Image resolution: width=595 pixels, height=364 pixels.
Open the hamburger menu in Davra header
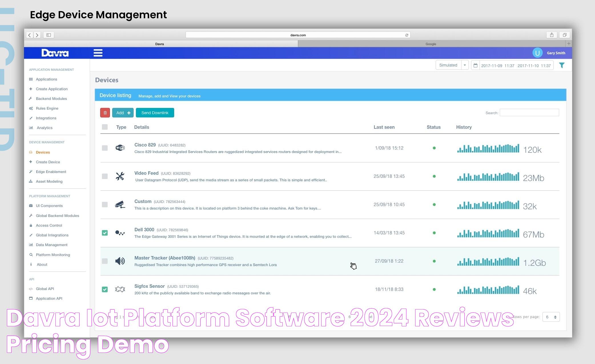[x=98, y=53]
